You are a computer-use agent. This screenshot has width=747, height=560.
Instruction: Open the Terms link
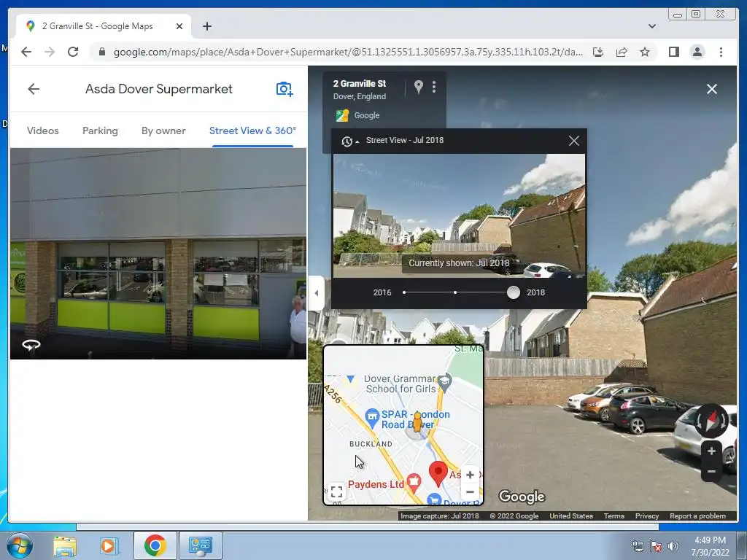pyautogui.click(x=614, y=516)
